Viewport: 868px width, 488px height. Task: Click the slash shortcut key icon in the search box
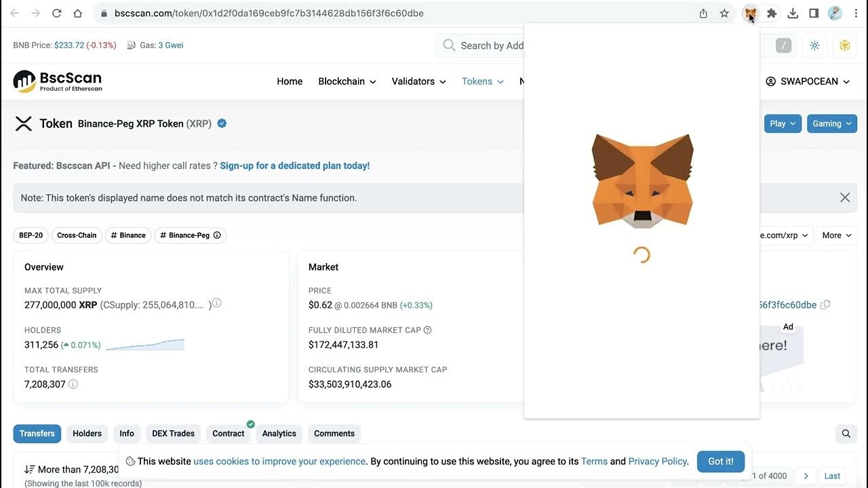point(784,45)
